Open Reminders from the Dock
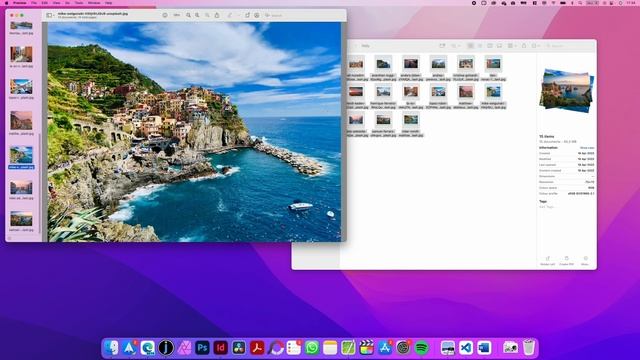 point(293,348)
